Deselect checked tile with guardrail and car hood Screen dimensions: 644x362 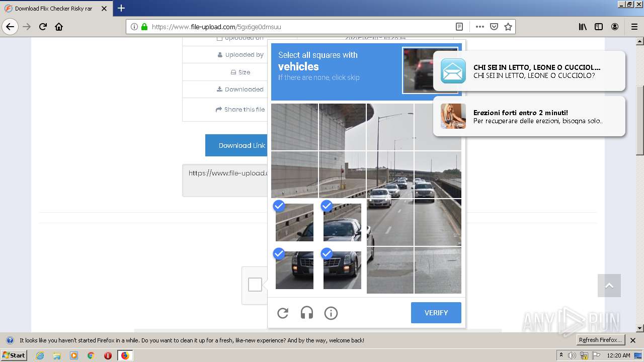pyautogui.click(x=294, y=222)
